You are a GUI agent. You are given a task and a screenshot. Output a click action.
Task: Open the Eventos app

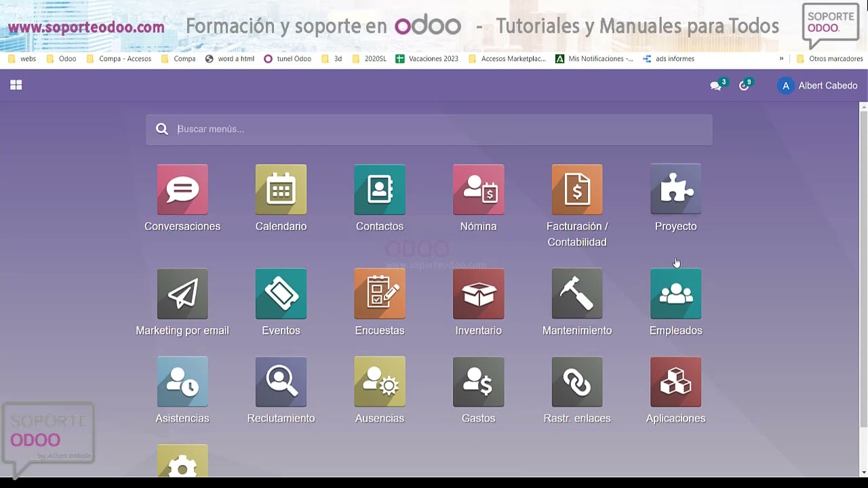coord(281,293)
